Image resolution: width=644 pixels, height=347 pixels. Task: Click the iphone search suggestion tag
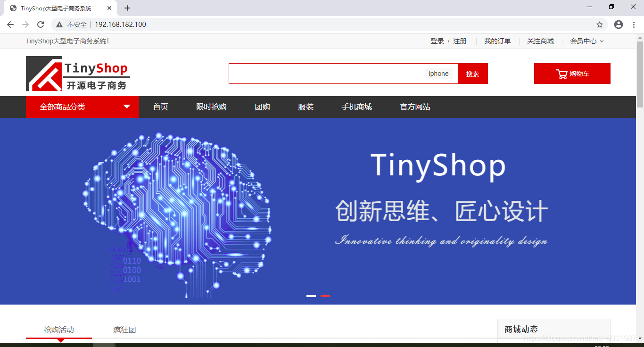tap(438, 74)
